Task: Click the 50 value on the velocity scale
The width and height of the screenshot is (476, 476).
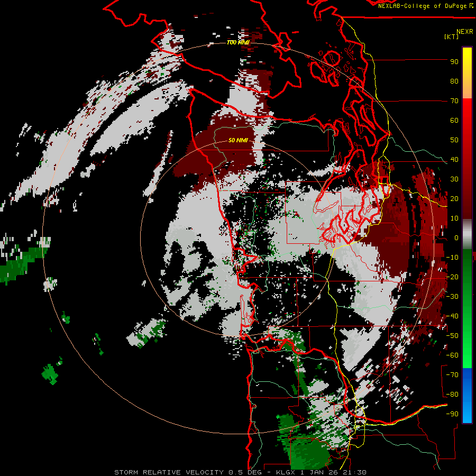Action: pyautogui.click(x=454, y=140)
